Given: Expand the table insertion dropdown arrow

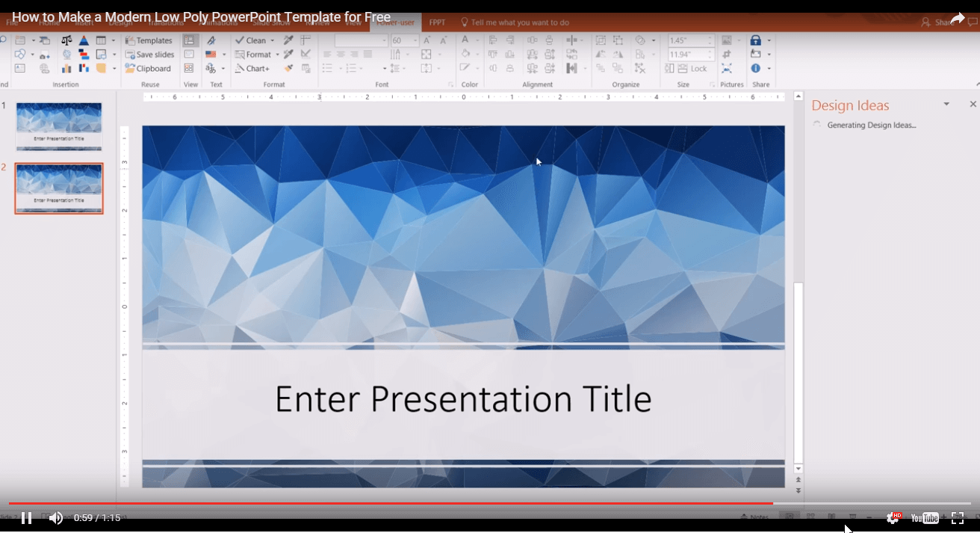Looking at the screenshot, I should [114, 40].
